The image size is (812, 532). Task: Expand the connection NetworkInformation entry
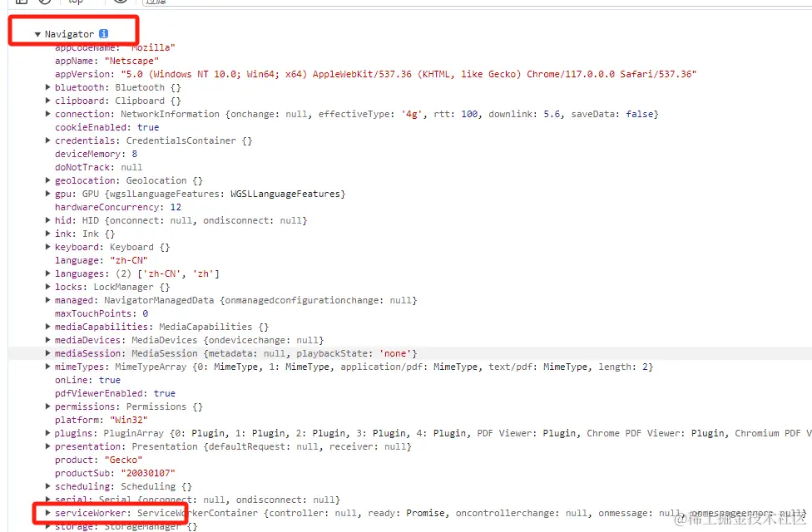pyautogui.click(x=47, y=114)
